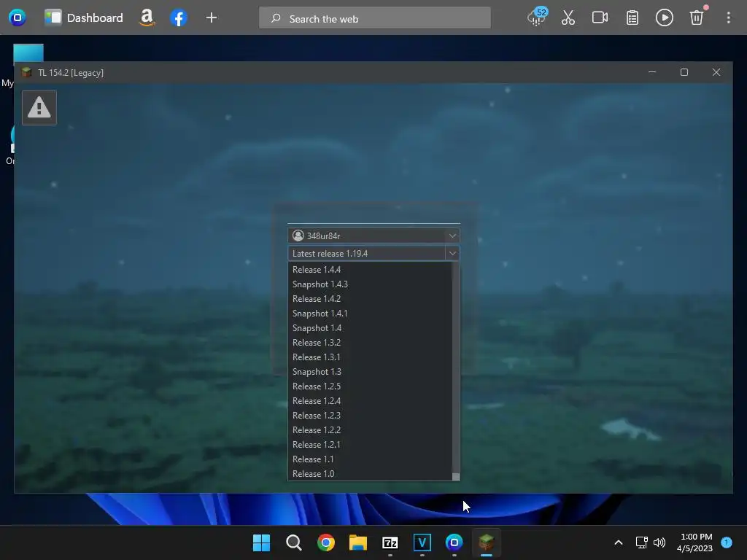Image resolution: width=747 pixels, height=560 pixels.
Task: Open taskbar Search magnifier
Action: [x=293, y=542]
